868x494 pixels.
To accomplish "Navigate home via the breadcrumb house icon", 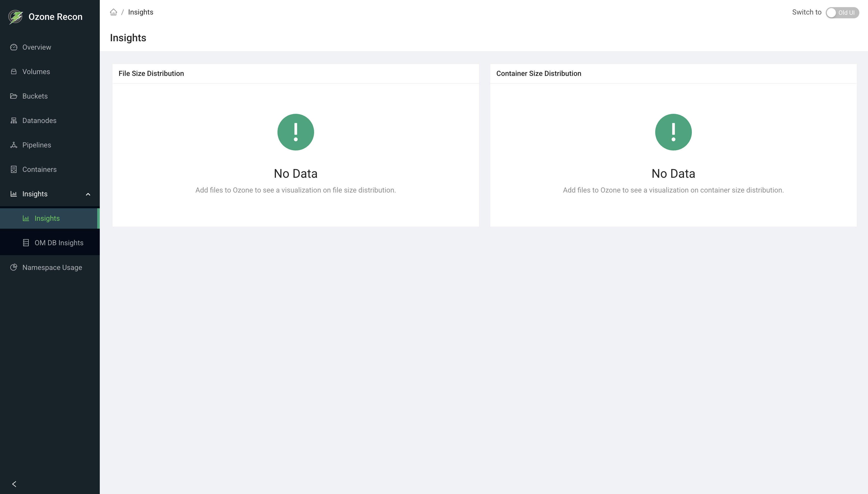I will pyautogui.click(x=114, y=12).
